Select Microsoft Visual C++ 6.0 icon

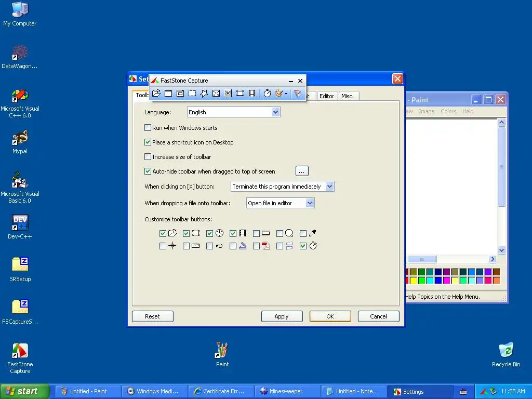pyautogui.click(x=20, y=103)
